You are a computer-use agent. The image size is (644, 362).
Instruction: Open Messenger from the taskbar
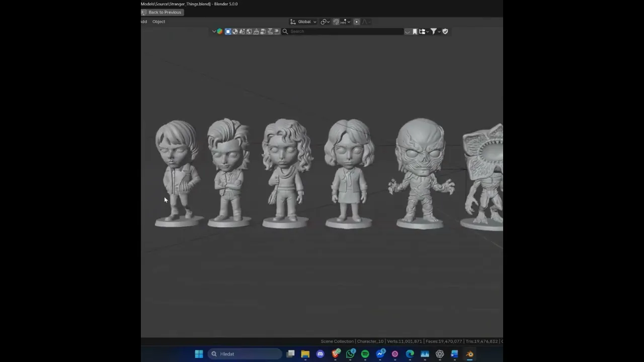tap(380, 354)
